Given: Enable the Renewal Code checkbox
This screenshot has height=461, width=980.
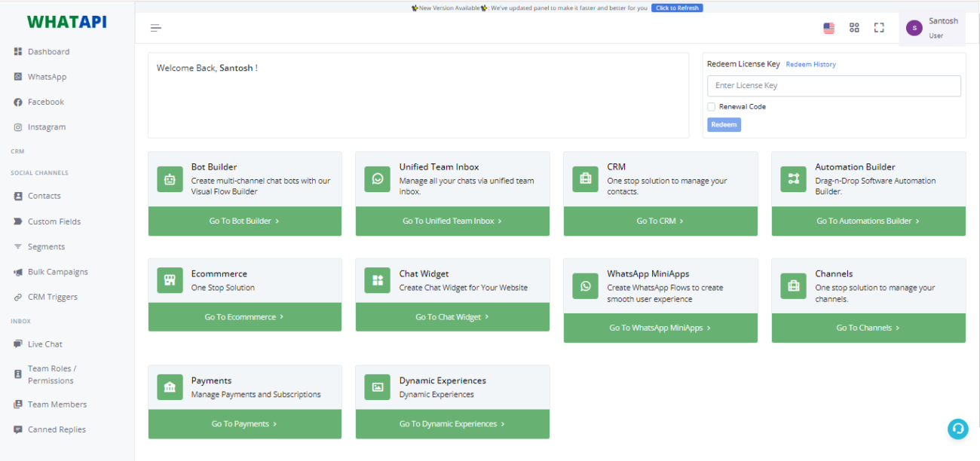Looking at the screenshot, I should 712,107.
